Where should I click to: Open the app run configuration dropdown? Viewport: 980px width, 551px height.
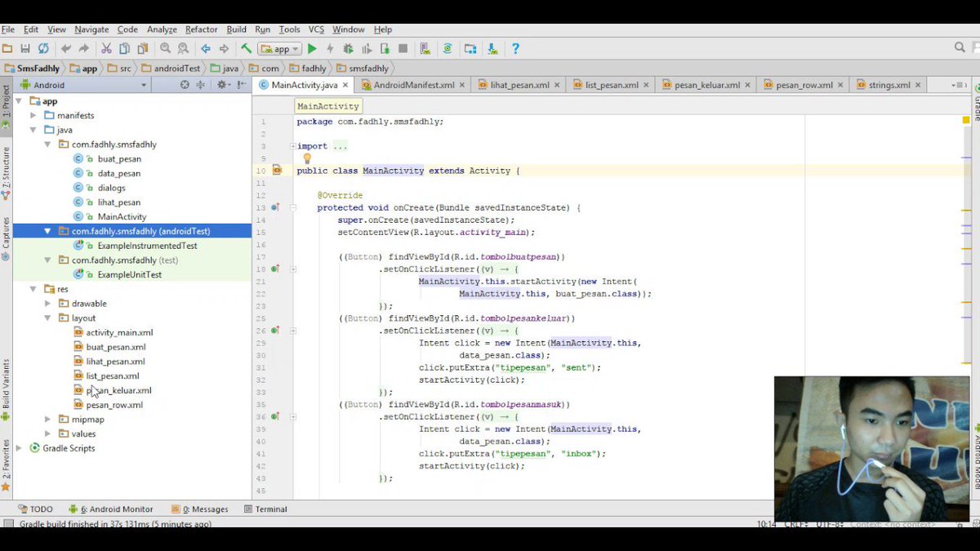(x=280, y=49)
